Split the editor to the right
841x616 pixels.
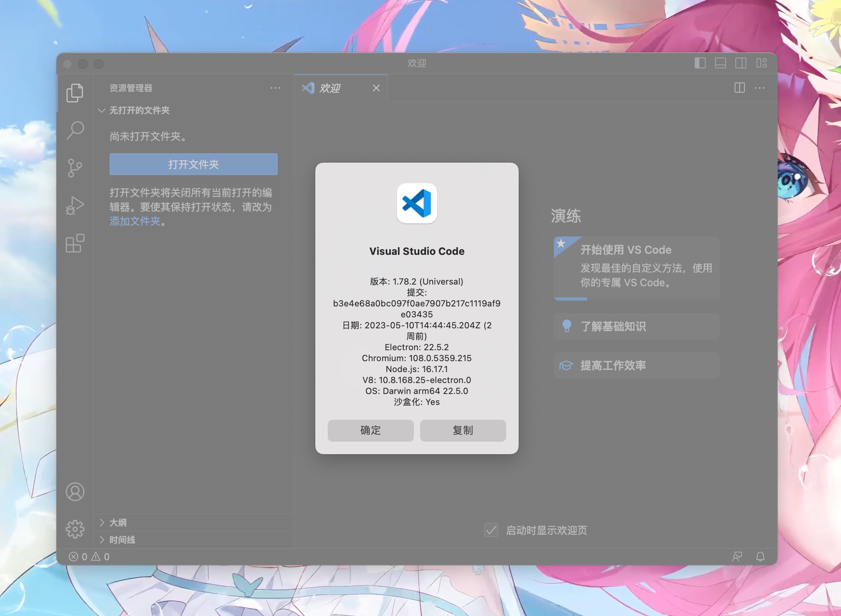pyautogui.click(x=739, y=88)
